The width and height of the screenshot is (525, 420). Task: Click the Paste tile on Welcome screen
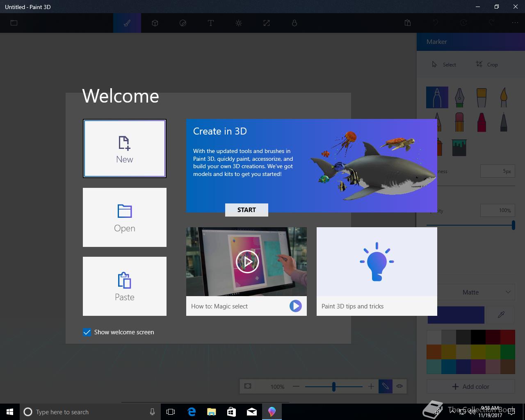click(x=125, y=286)
